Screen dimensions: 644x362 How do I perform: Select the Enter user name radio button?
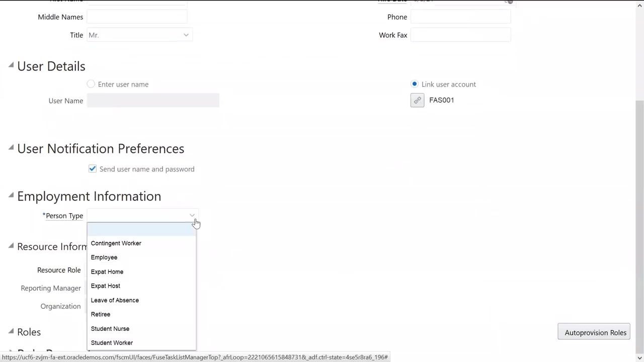coord(91,84)
